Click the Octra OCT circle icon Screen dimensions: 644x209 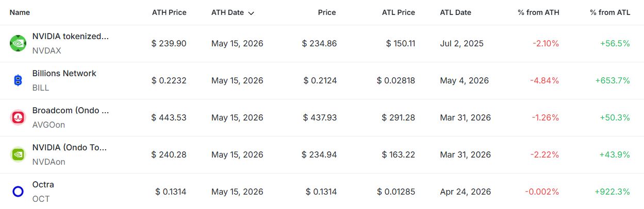pyautogui.click(x=18, y=191)
